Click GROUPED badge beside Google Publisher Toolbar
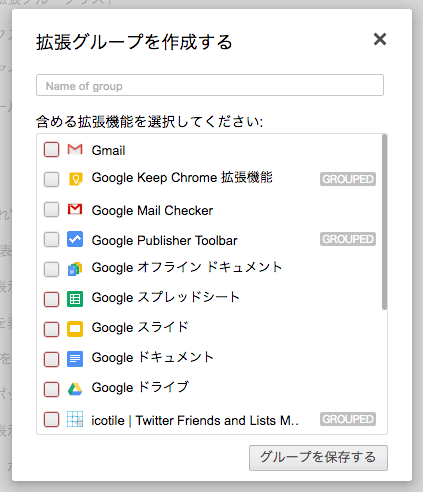Image resolution: width=423 pixels, height=492 pixels. 348,239
